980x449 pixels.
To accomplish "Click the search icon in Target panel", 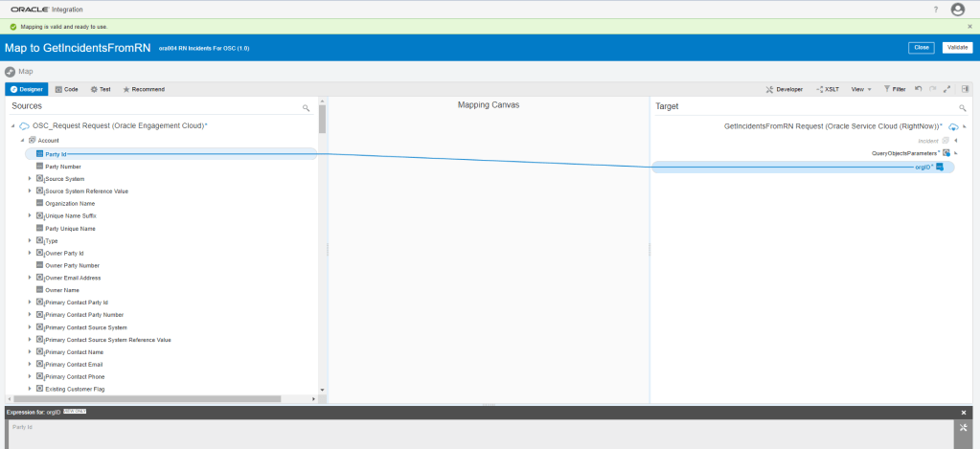I will point(963,108).
